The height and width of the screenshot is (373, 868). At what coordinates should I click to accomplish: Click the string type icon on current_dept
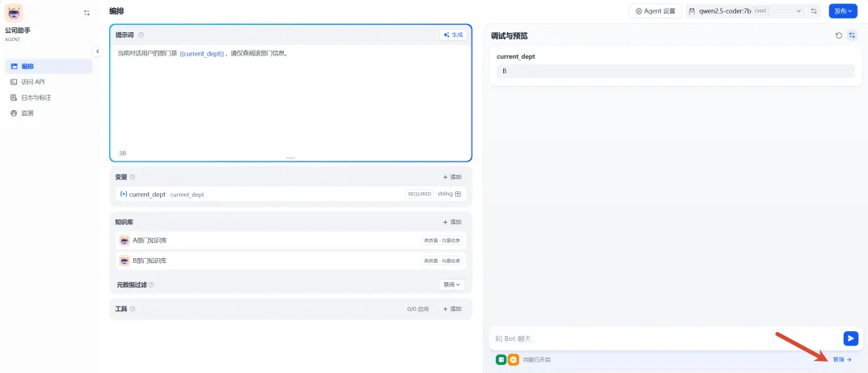(x=458, y=195)
